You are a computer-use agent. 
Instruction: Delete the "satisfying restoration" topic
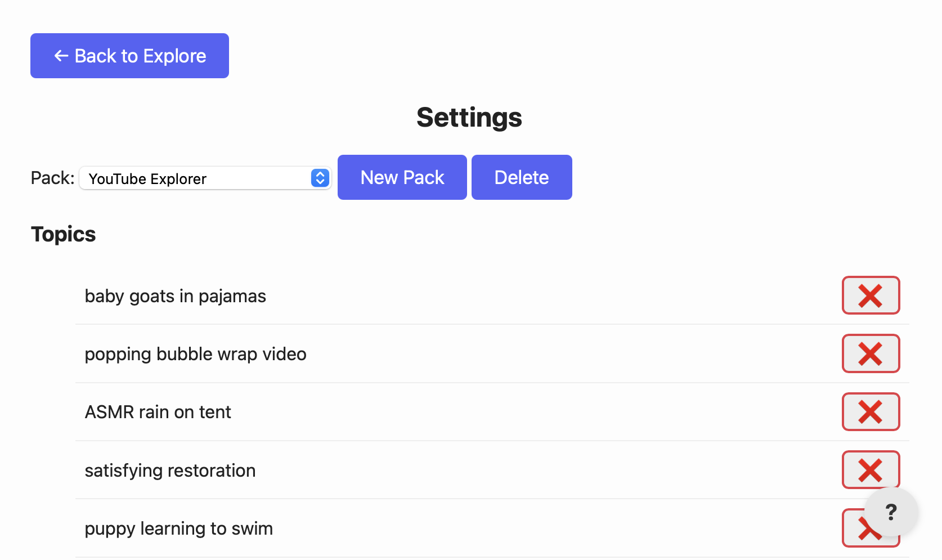click(x=871, y=469)
